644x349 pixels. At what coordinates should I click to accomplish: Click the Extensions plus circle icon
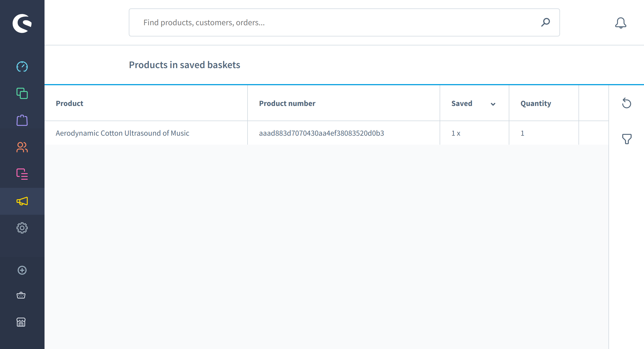22,270
